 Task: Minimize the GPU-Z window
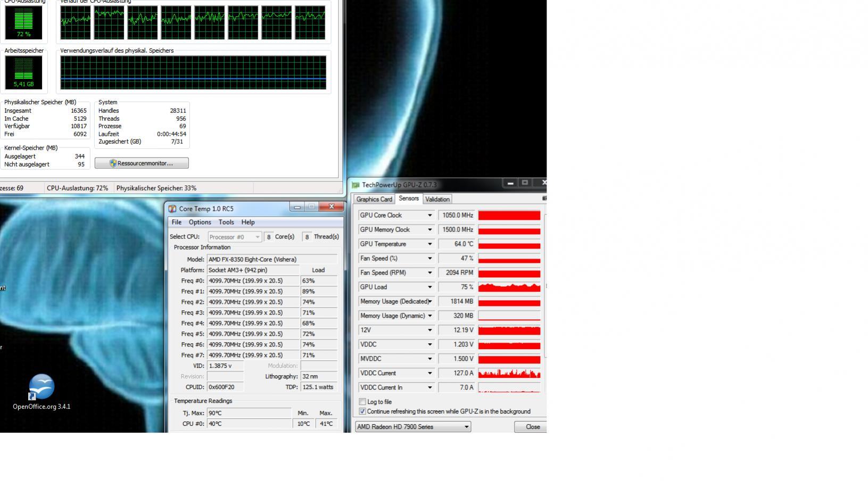pos(510,183)
